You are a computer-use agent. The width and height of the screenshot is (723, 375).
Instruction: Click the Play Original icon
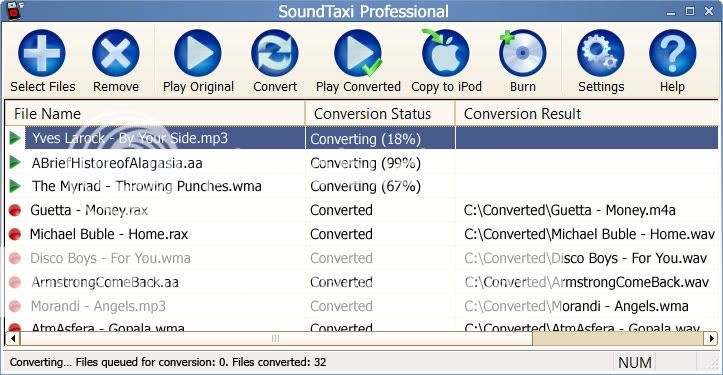tap(198, 54)
